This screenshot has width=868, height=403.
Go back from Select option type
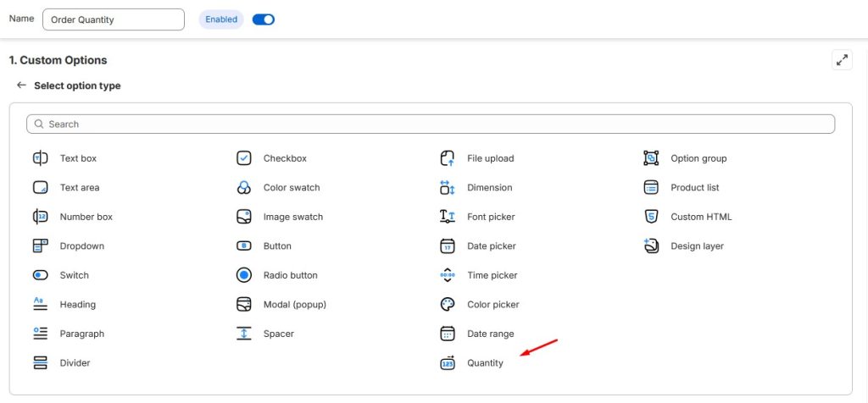click(x=21, y=86)
